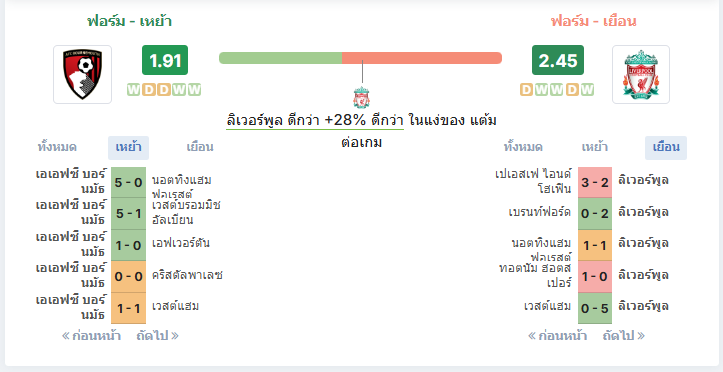Click the large Liverpool club crest
723x372 pixels.
point(641,74)
